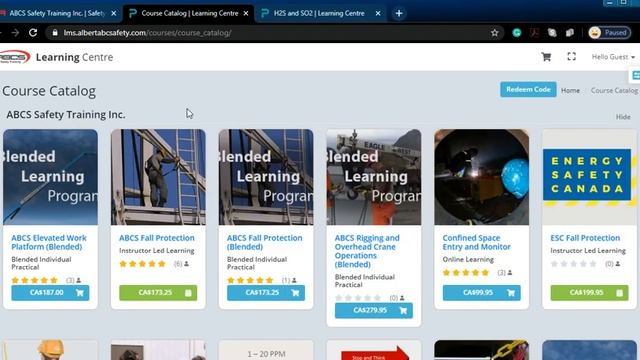The image size is (640, 360).
Task: Open ABCS Fall Protection instructor-led course title
Action: pos(157,238)
